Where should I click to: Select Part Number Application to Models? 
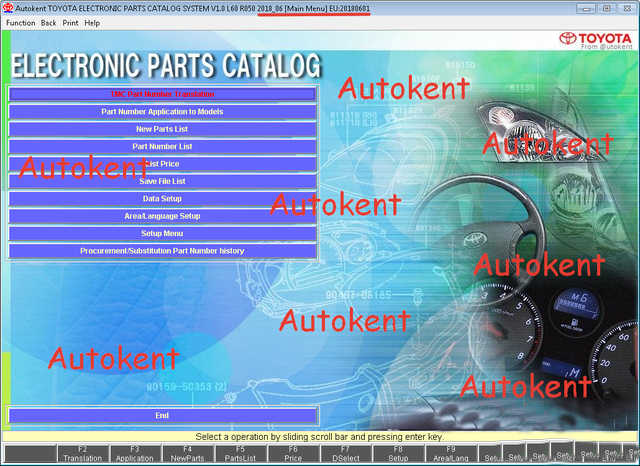(162, 111)
